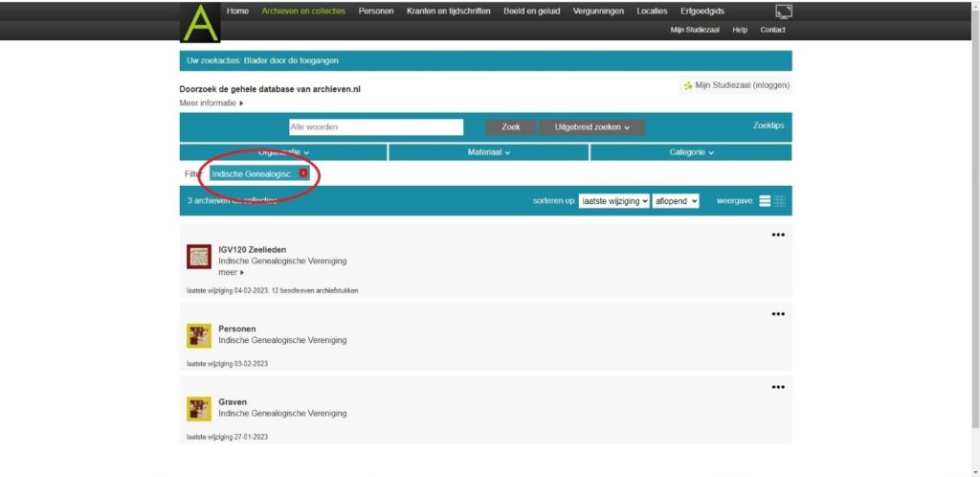Click the Zoek button
The height and width of the screenshot is (477, 980).
point(511,126)
